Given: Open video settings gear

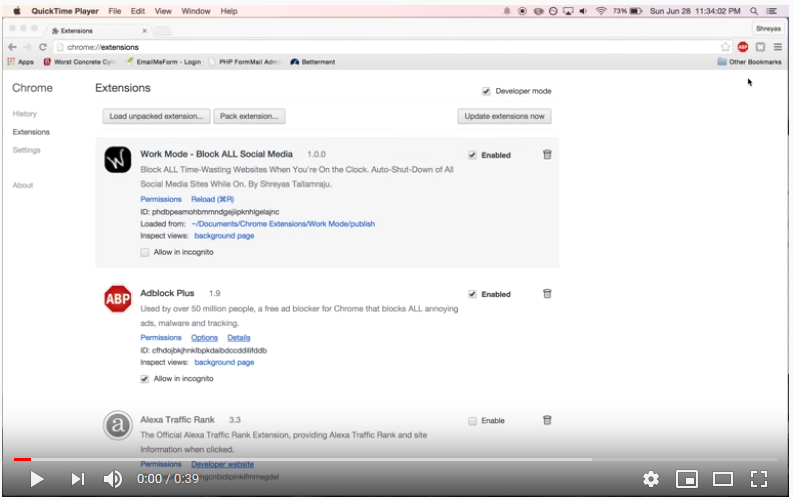Looking at the screenshot, I should pos(651,479).
